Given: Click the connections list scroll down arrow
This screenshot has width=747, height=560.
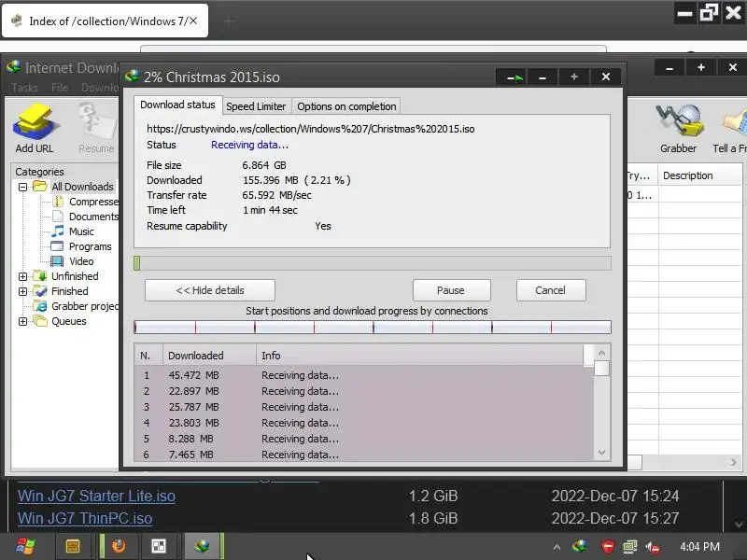Looking at the screenshot, I should [601, 453].
